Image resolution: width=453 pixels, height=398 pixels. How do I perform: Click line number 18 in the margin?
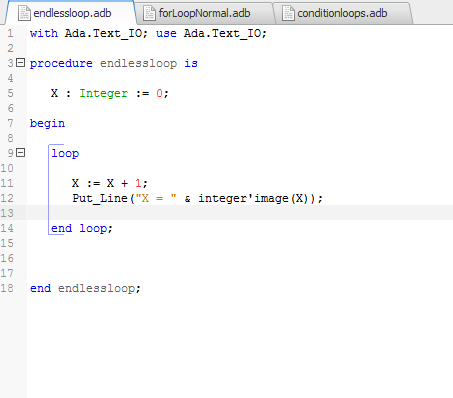[7, 288]
